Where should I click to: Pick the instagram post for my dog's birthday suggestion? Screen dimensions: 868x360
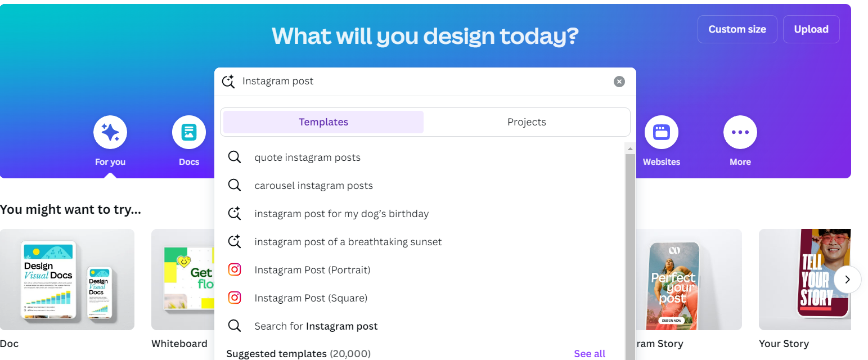click(342, 213)
